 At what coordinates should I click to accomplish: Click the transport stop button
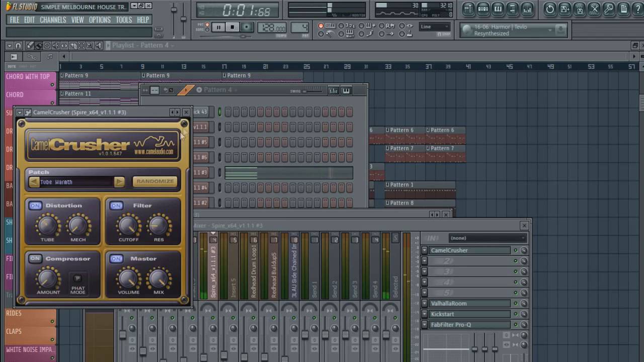pyautogui.click(x=232, y=27)
